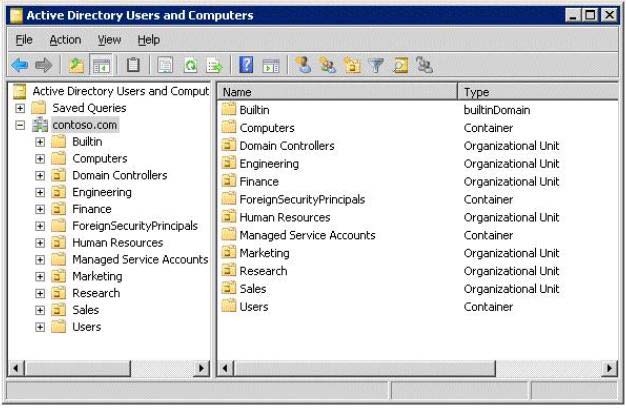Viewport: 626px width, 408px height.
Task: Select ForeignSecurityPrincipals name in right list
Action: (x=302, y=199)
